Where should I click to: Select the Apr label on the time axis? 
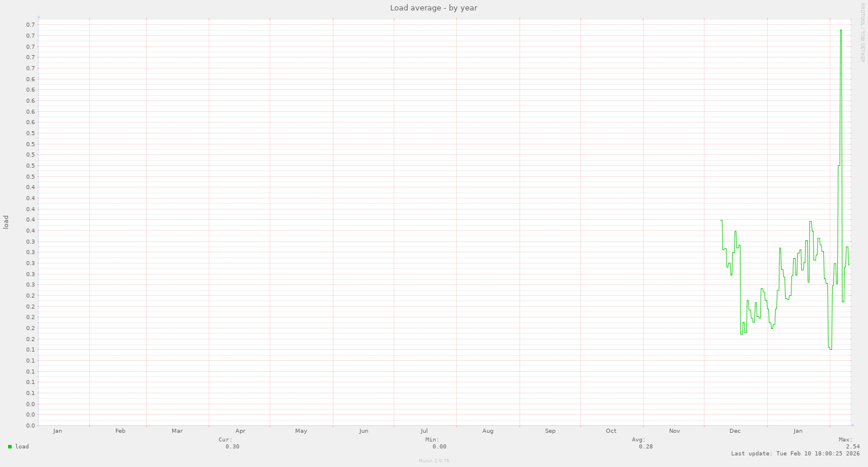click(x=241, y=431)
